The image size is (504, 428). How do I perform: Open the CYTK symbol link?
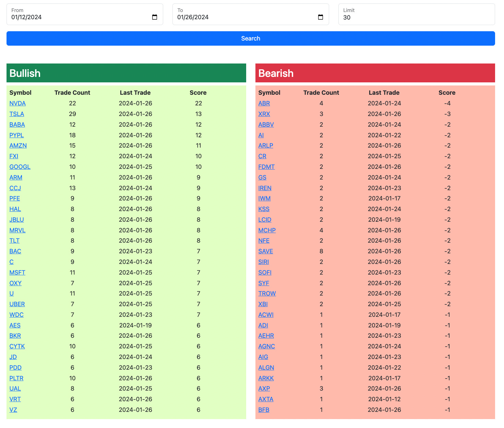coord(17,346)
